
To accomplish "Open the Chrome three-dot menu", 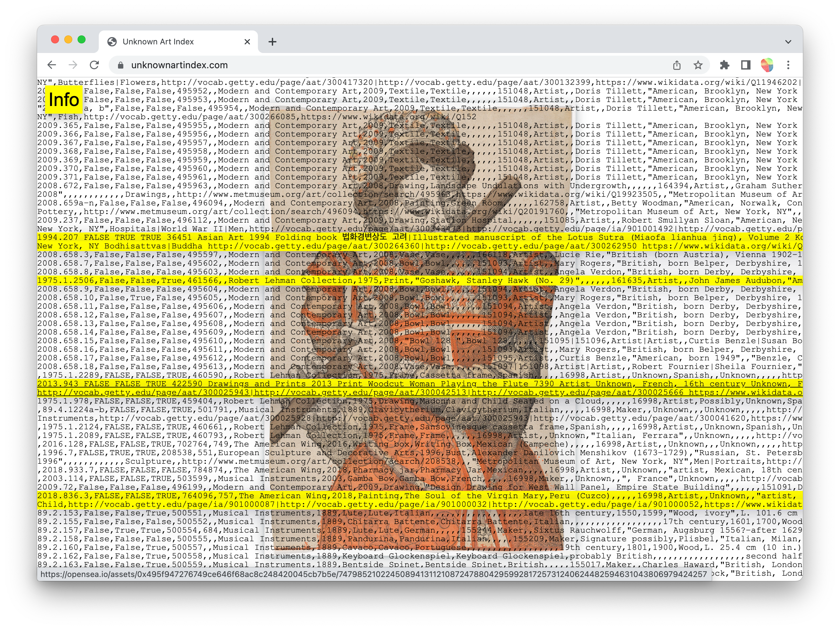I will coord(788,65).
